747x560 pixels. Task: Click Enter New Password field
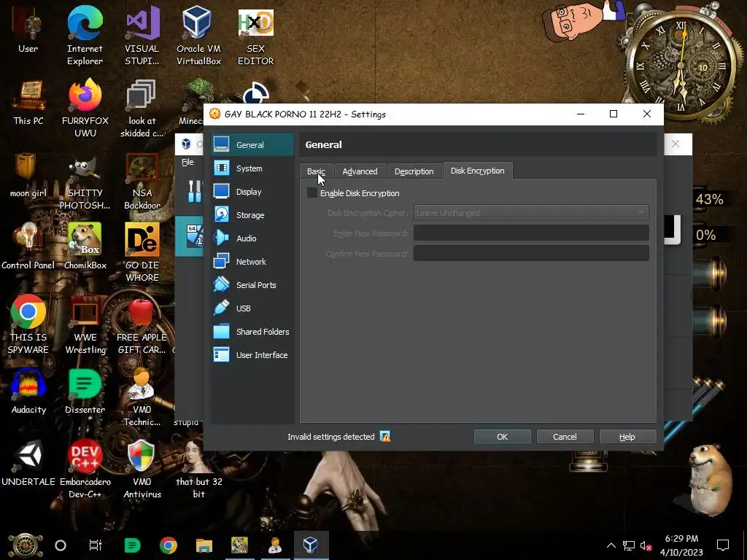tap(531, 233)
